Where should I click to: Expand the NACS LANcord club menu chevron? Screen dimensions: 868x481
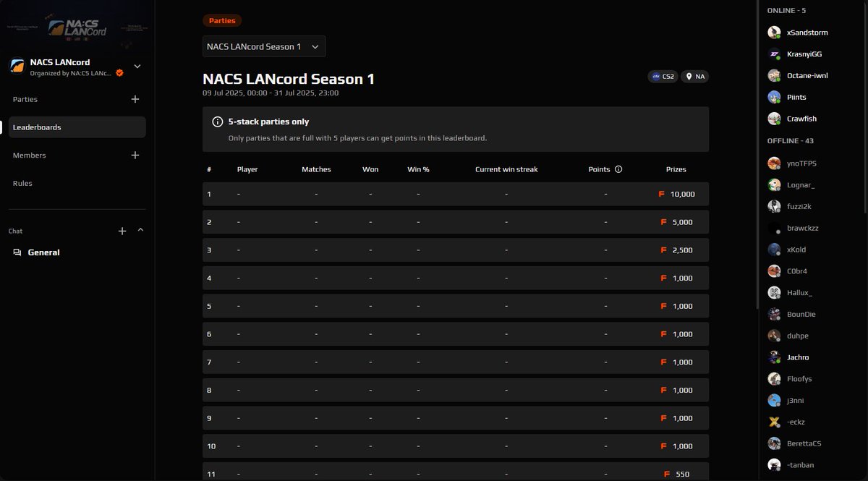point(137,67)
